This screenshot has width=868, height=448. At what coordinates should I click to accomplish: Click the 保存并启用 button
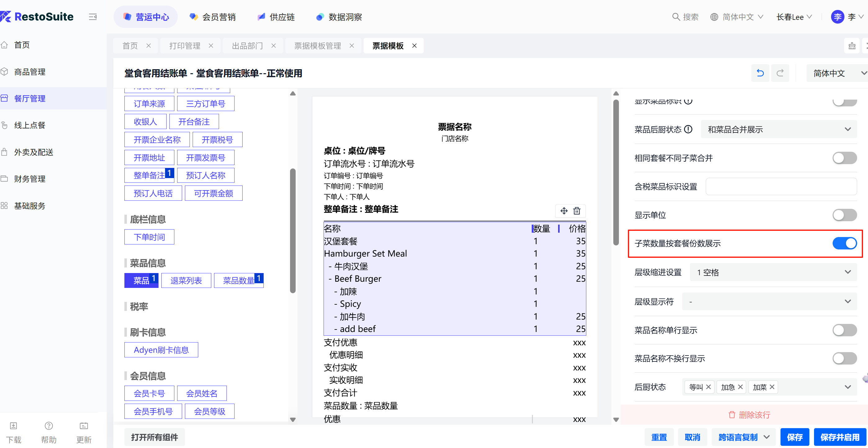click(x=839, y=437)
